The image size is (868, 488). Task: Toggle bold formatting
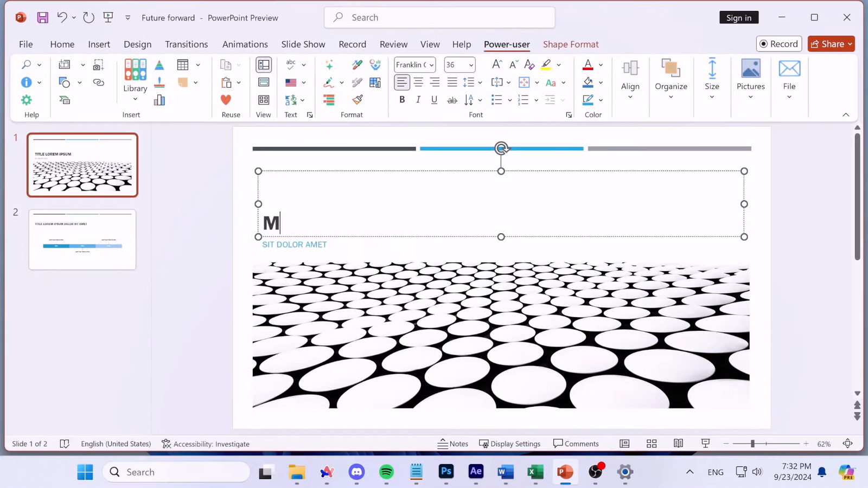tap(401, 100)
